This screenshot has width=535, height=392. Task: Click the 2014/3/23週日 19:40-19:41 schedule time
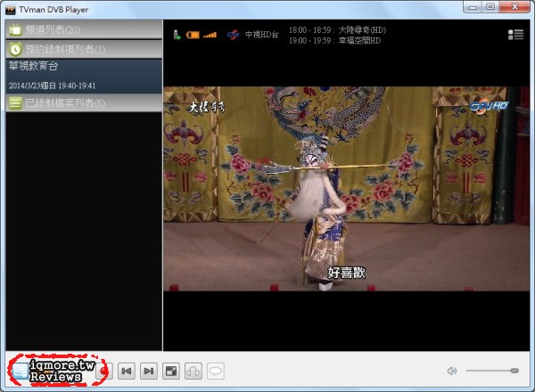53,86
